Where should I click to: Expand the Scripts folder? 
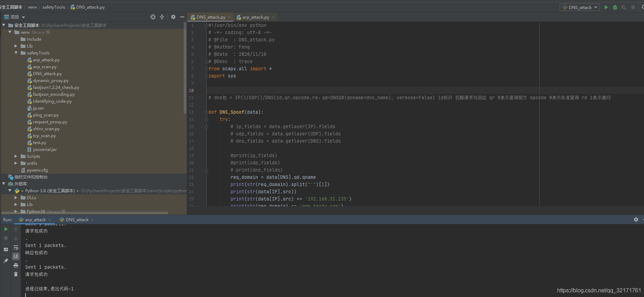(16, 156)
